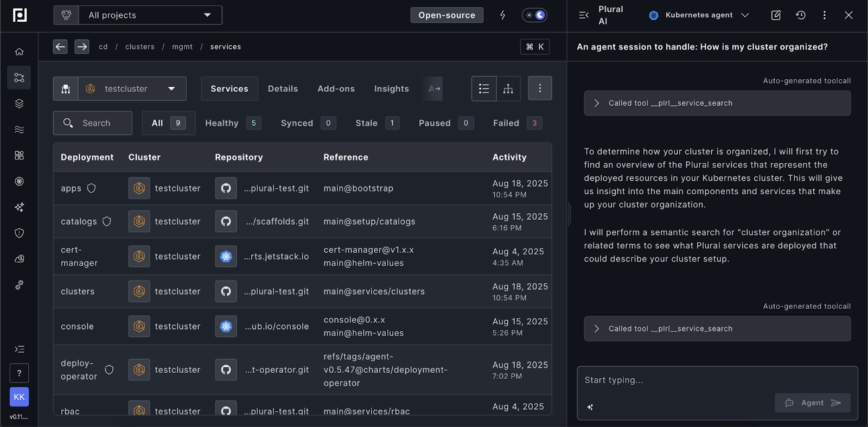Switch to the tree view toggle
This screenshot has height=427, width=868.
(x=508, y=88)
